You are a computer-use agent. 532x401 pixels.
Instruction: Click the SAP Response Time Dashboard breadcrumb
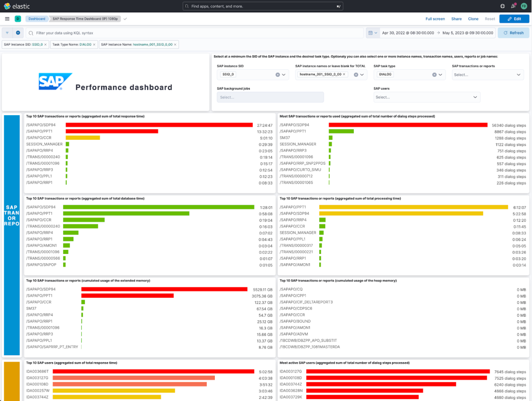pos(85,19)
